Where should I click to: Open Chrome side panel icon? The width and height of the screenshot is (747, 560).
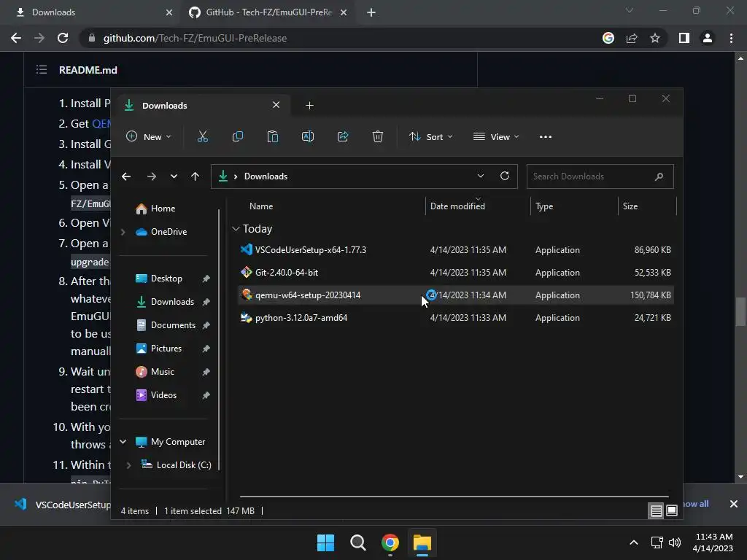[x=684, y=38]
